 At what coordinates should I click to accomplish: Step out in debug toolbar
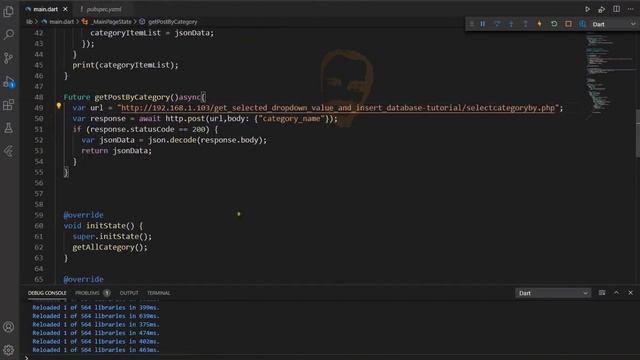coord(525,24)
